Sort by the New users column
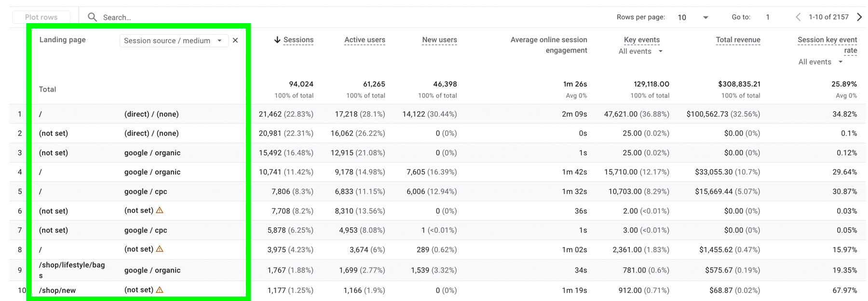868x301 pixels. (x=439, y=40)
